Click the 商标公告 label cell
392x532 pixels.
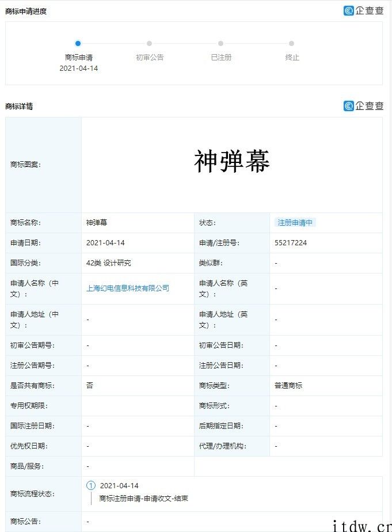pos(43,522)
